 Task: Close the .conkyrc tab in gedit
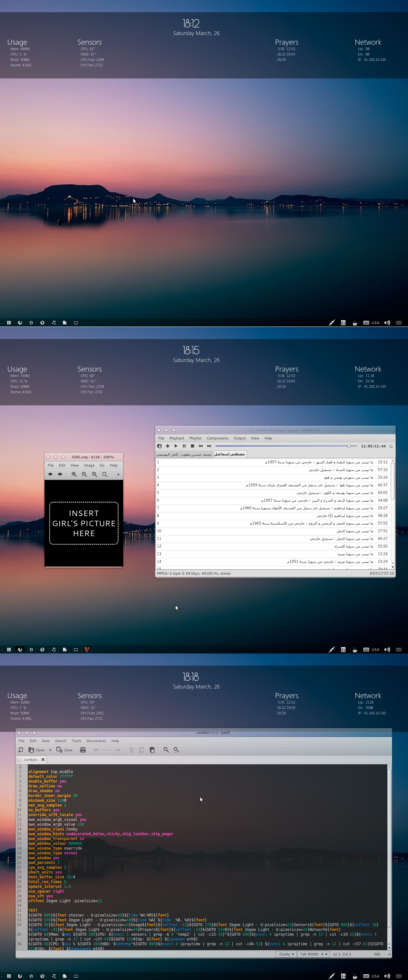pyautogui.click(x=43, y=760)
